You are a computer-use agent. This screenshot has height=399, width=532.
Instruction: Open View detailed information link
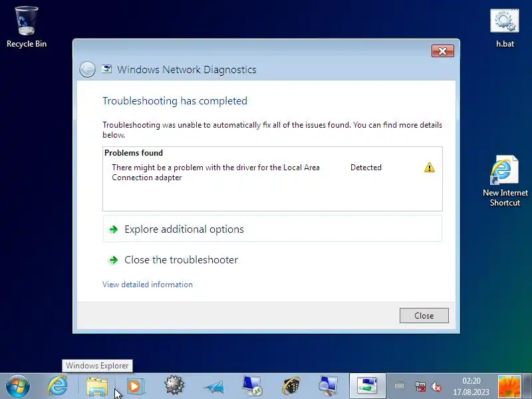(148, 285)
